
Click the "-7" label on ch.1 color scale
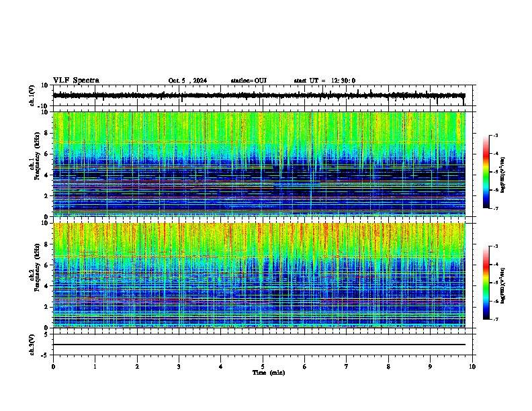click(x=496, y=208)
